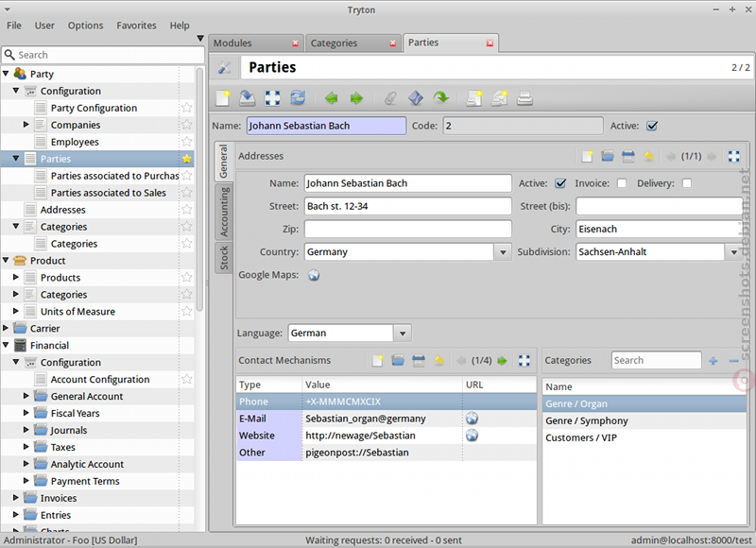This screenshot has height=548, width=756.
Task: Add a new contact mechanism
Action: pos(377,361)
